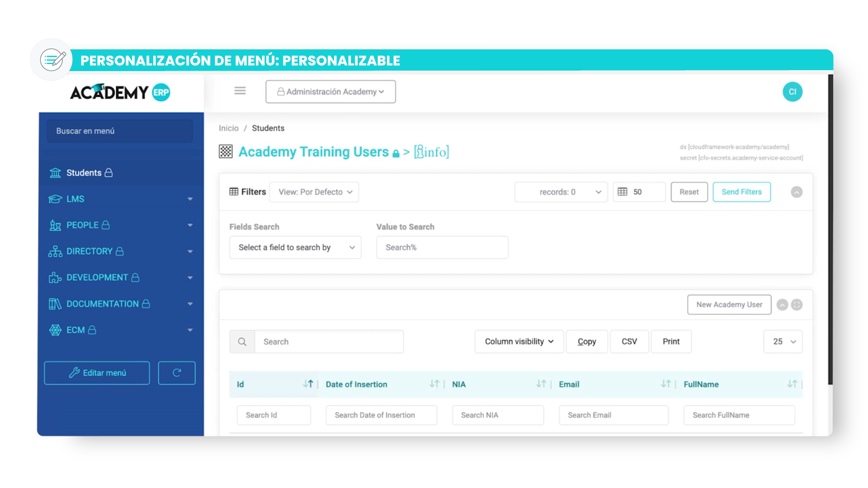Expand the DEVELOPMENT menu arrow
This screenshot has height=488, width=868.
[x=190, y=278]
